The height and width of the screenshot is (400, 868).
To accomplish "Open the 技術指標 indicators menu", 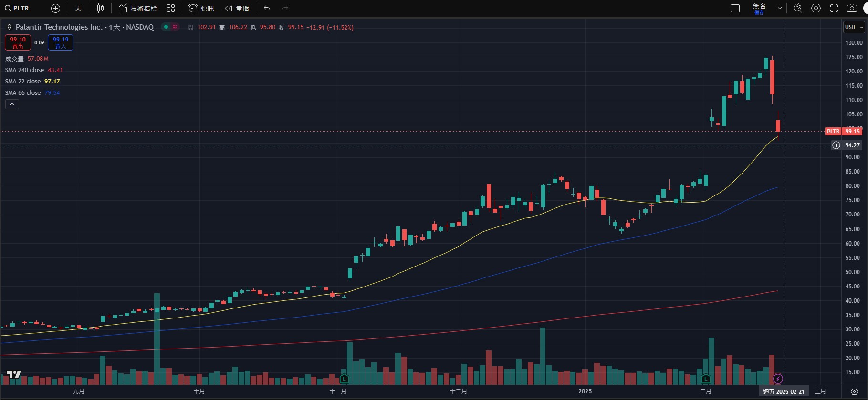I will [x=138, y=8].
